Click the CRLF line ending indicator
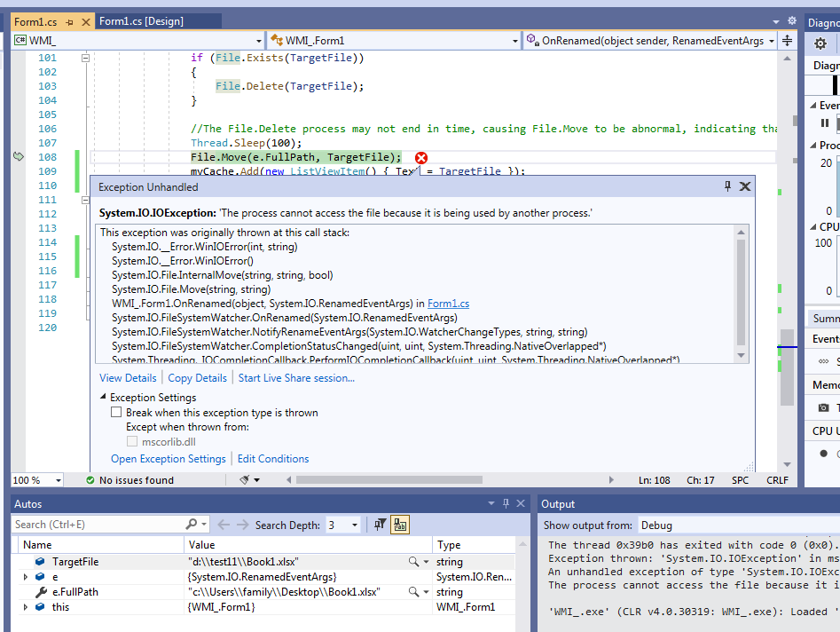The image size is (840, 632). [777, 480]
